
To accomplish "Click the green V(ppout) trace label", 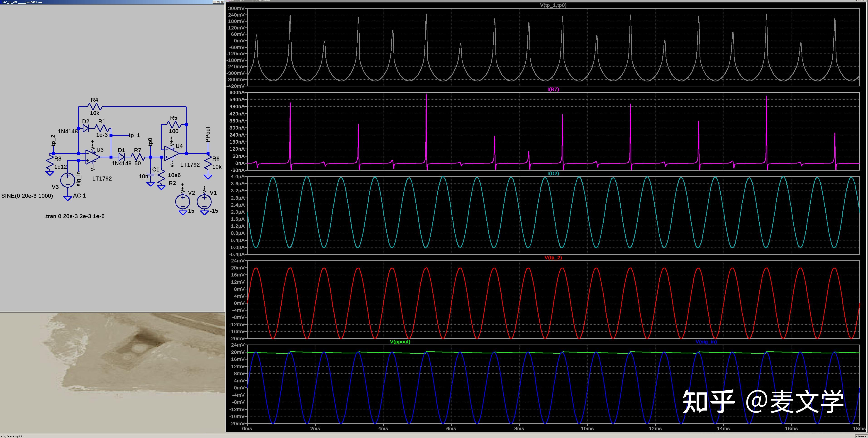I will tap(400, 342).
